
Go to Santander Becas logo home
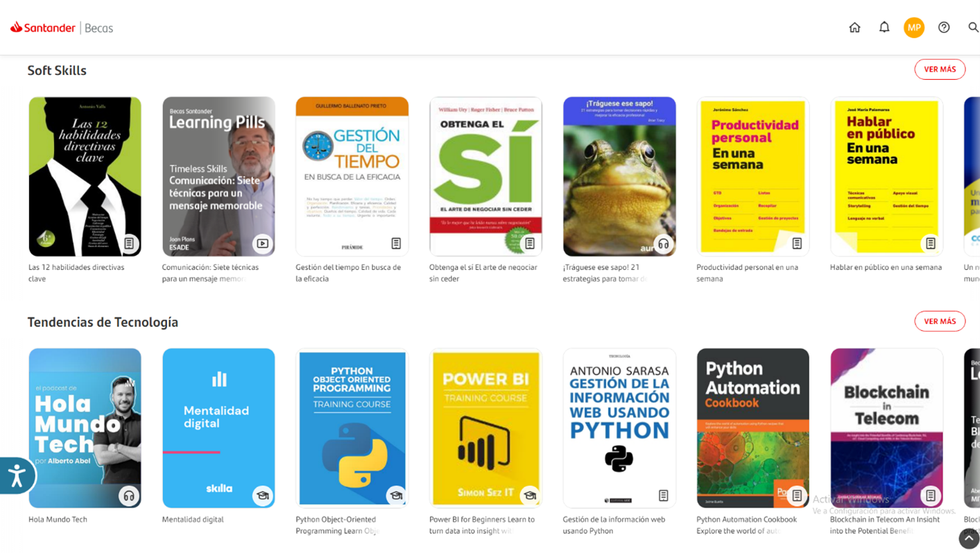62,28
